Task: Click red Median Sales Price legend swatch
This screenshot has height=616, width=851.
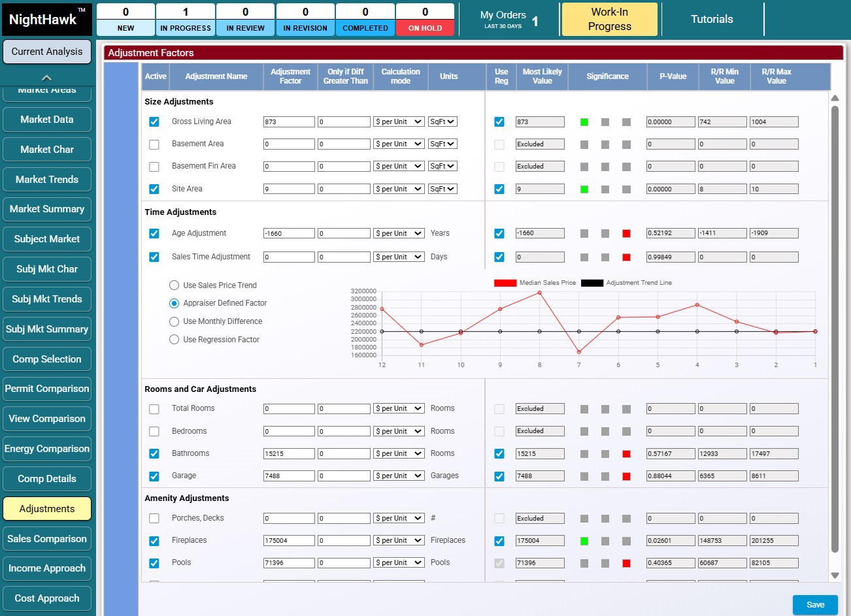Action: 505,283
